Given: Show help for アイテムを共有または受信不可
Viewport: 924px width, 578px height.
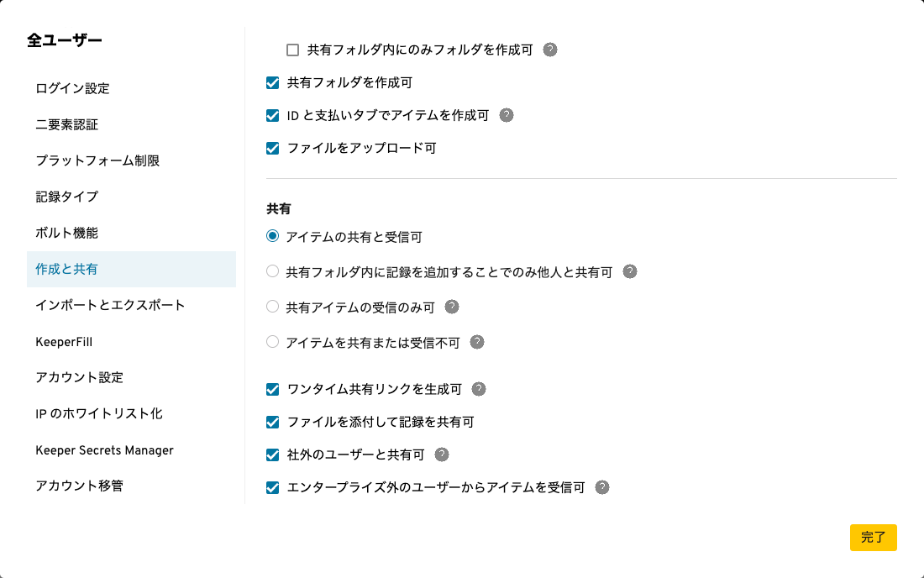Looking at the screenshot, I should 477,342.
